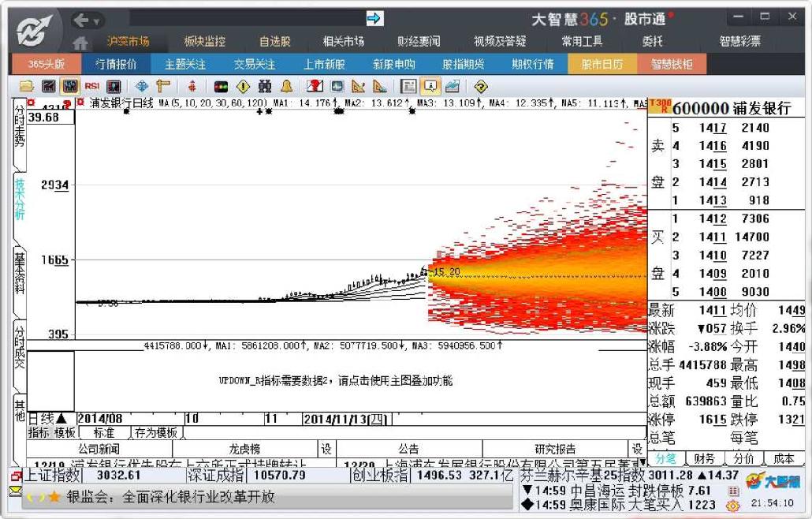Click the envelope mail icon at bottom left
The height and width of the screenshot is (519, 812).
(x=16, y=490)
